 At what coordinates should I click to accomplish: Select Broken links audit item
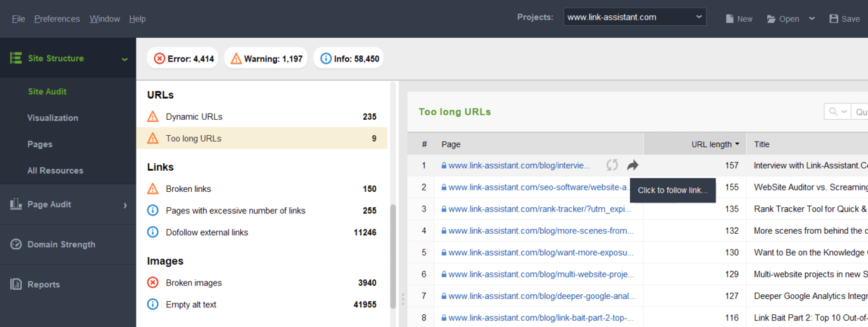click(188, 189)
